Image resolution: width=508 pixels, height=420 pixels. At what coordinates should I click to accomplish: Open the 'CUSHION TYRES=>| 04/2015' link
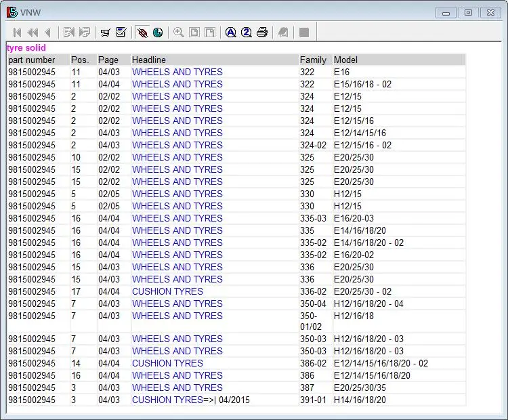[191, 400]
